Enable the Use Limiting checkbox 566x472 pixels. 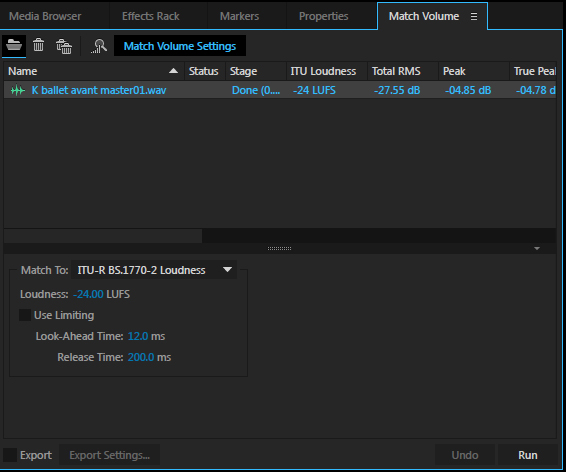pyautogui.click(x=25, y=315)
